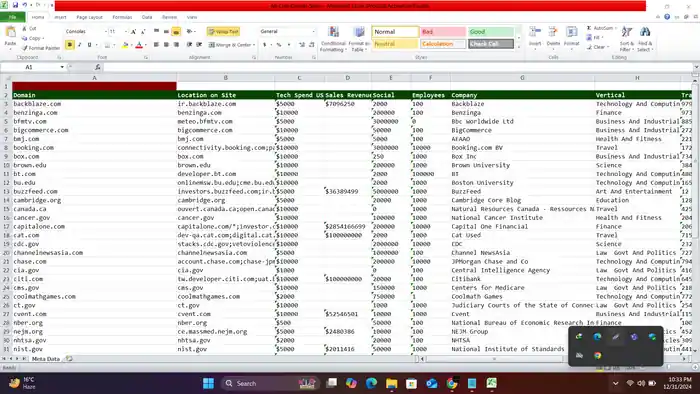Click the Decrease Indent icon
The image size is (700, 394).
tap(189, 45)
